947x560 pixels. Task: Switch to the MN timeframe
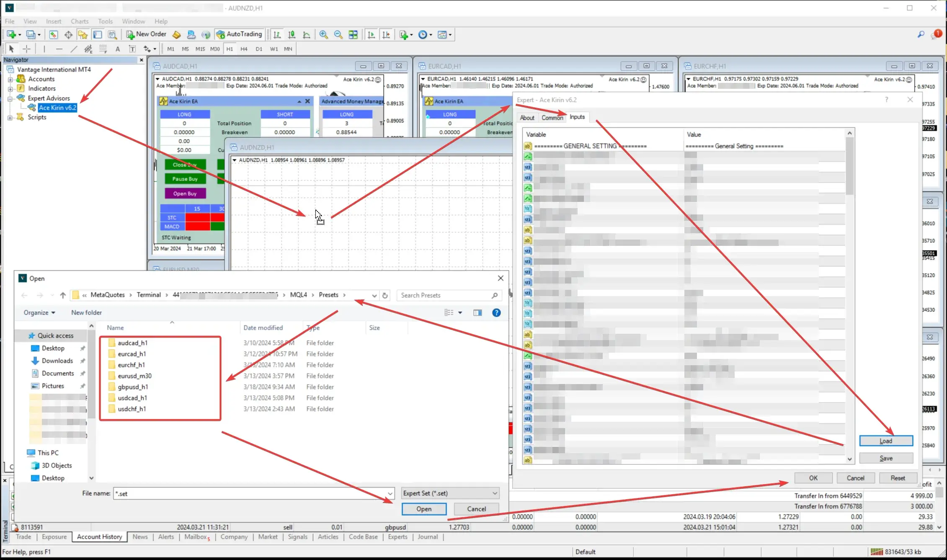[x=288, y=49]
